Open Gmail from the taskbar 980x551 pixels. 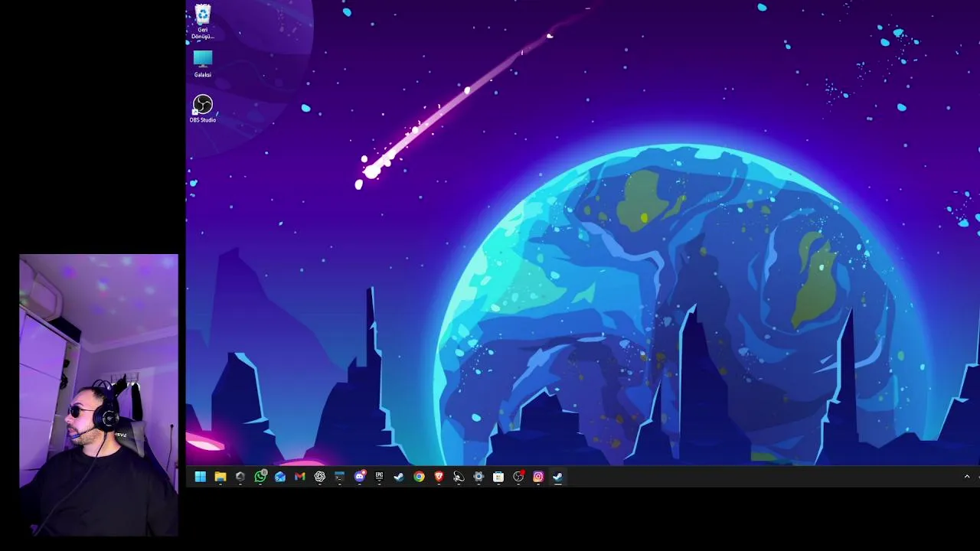click(x=300, y=477)
